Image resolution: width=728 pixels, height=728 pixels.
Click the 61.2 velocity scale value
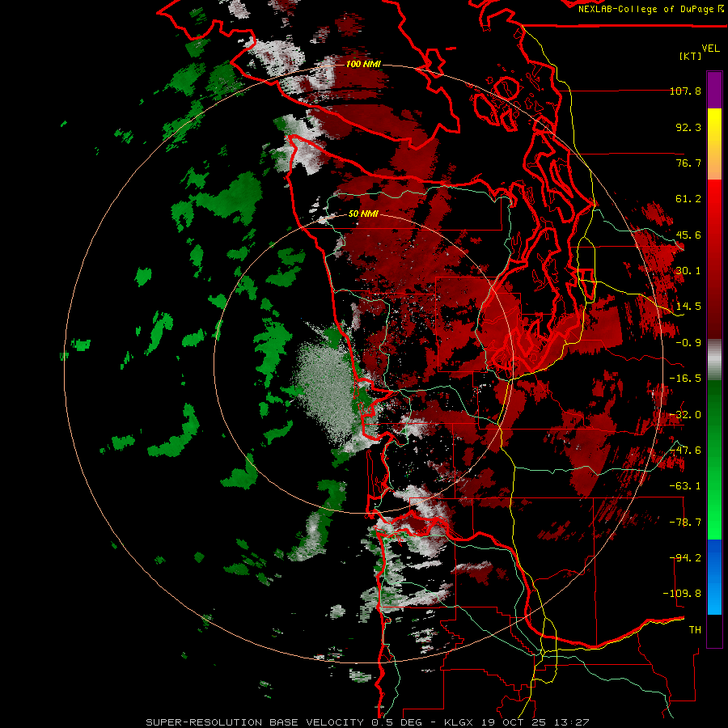coord(688,199)
